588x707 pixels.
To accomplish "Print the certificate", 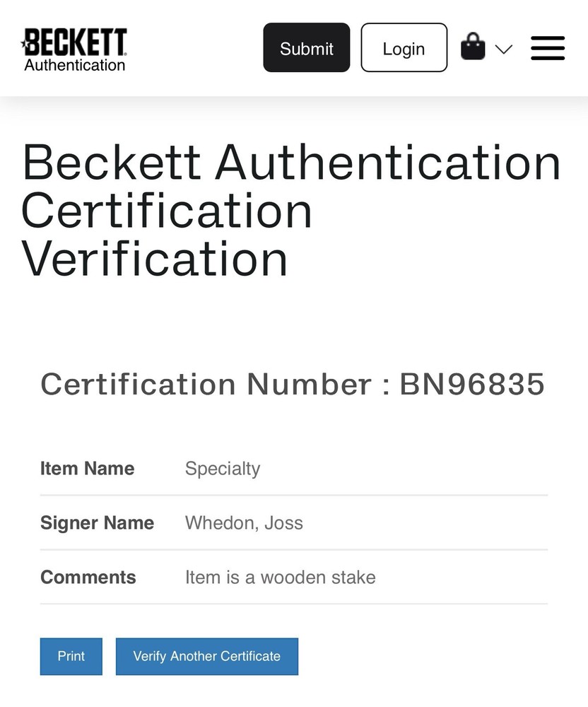I will pos(71,656).
